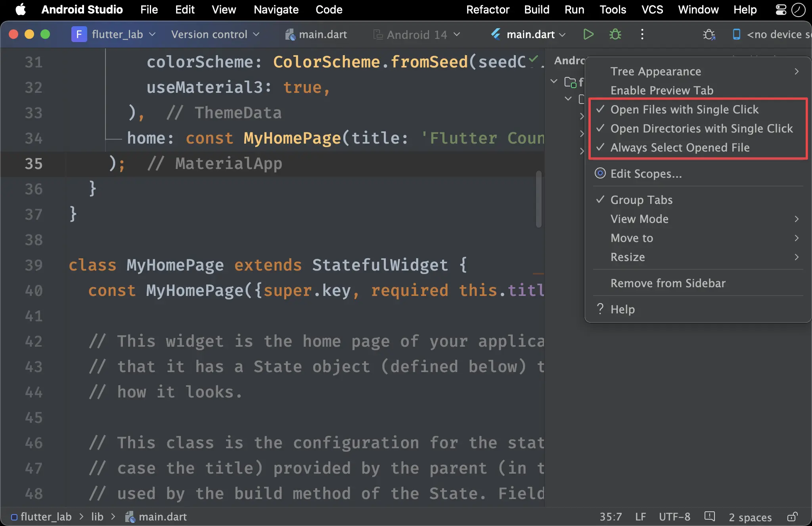The width and height of the screenshot is (812, 526).
Task: Open the Refactor menu
Action: coord(488,10)
